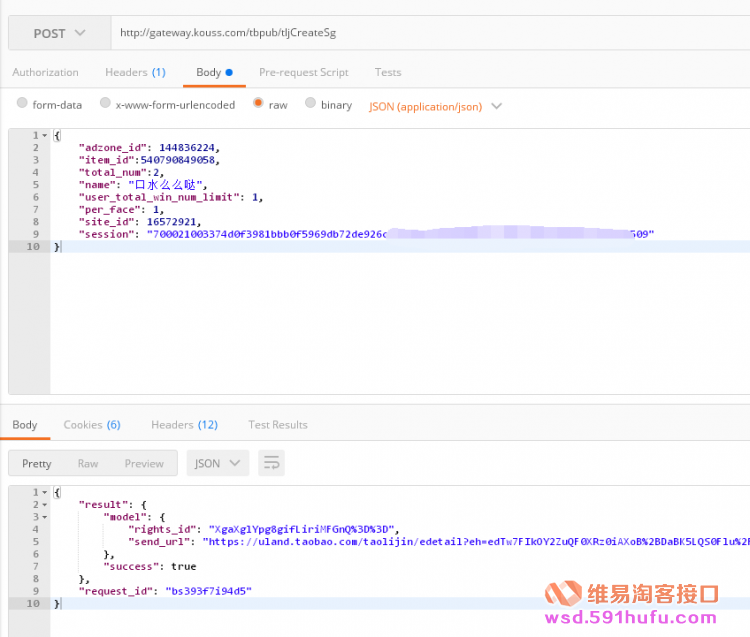Click the "total_num":2 line

click(121, 173)
